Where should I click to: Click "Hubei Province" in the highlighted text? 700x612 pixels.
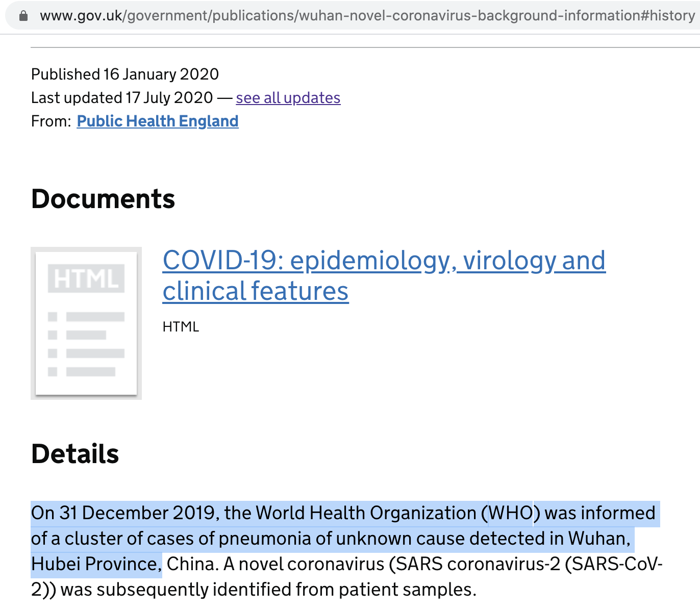pyautogui.click(x=93, y=564)
